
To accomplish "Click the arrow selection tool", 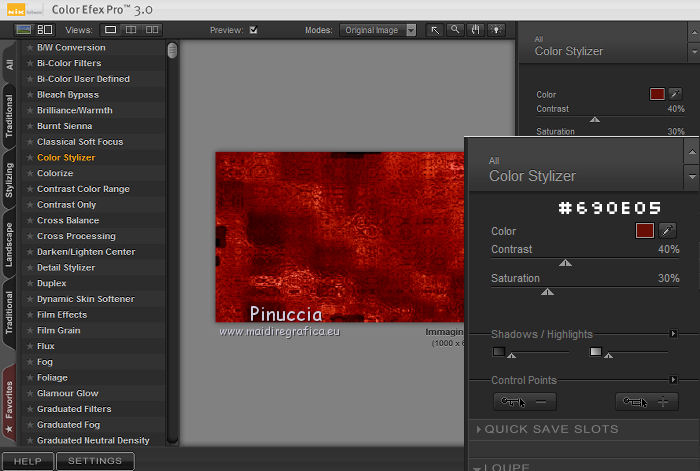I will [x=435, y=30].
